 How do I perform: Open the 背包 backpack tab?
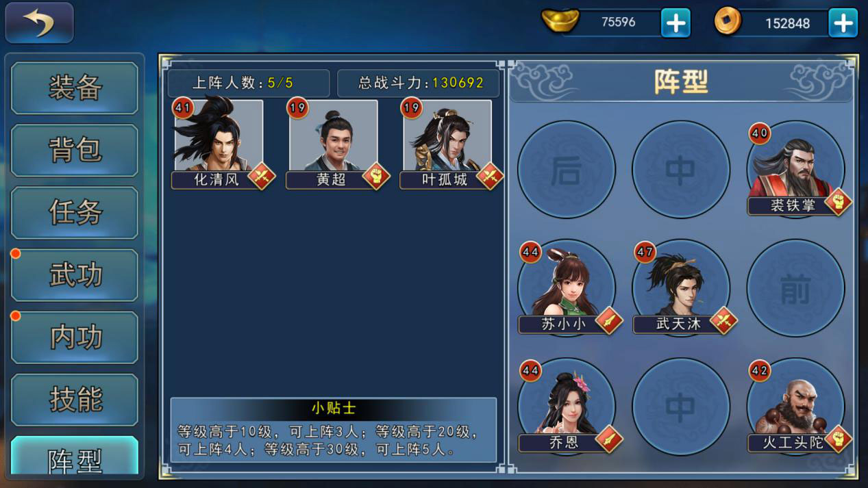pos(75,150)
